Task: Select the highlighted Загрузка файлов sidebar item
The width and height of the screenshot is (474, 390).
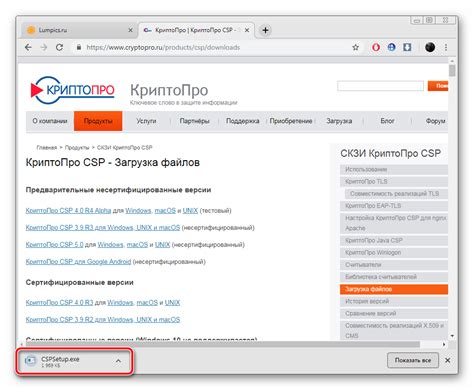Action: 394,289
